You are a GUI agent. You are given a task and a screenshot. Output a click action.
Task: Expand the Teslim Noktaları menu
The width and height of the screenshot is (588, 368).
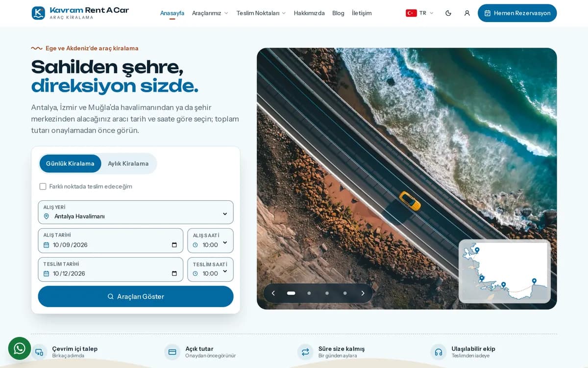click(261, 13)
